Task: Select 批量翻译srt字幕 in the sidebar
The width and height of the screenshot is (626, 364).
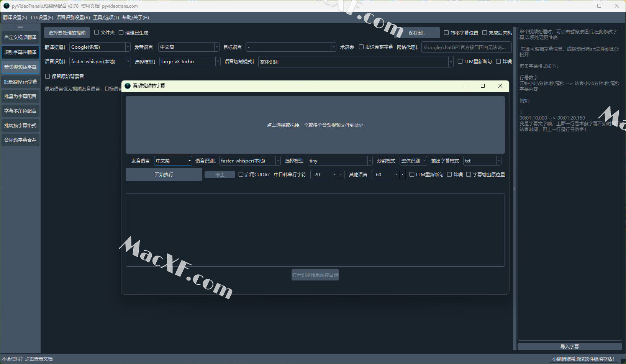Action: (20, 82)
